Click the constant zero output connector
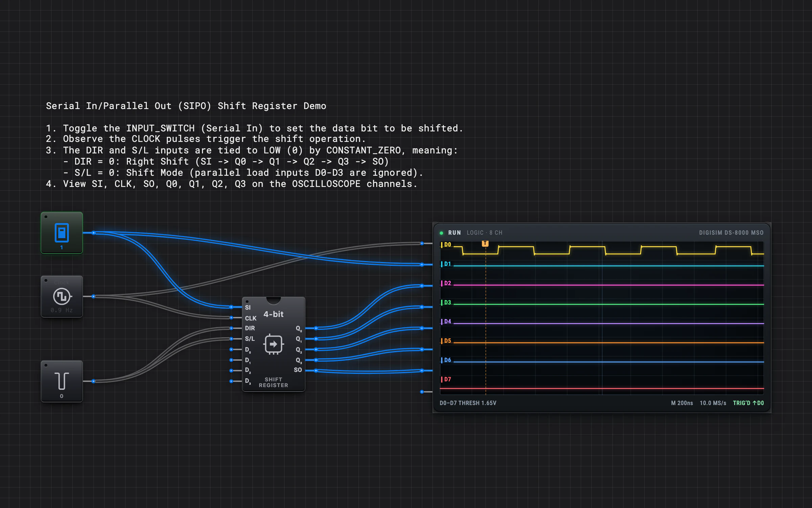 coord(93,381)
